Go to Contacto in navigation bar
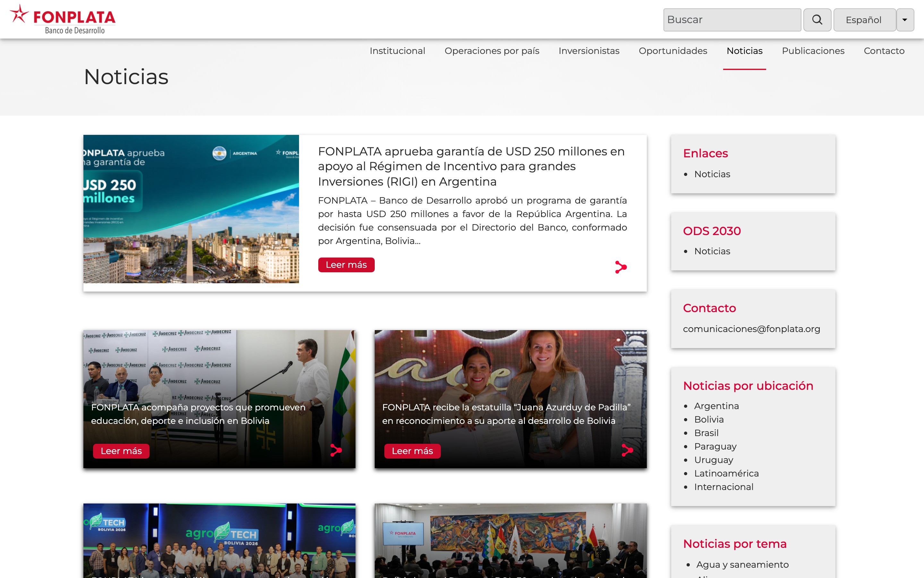 pyautogui.click(x=884, y=51)
